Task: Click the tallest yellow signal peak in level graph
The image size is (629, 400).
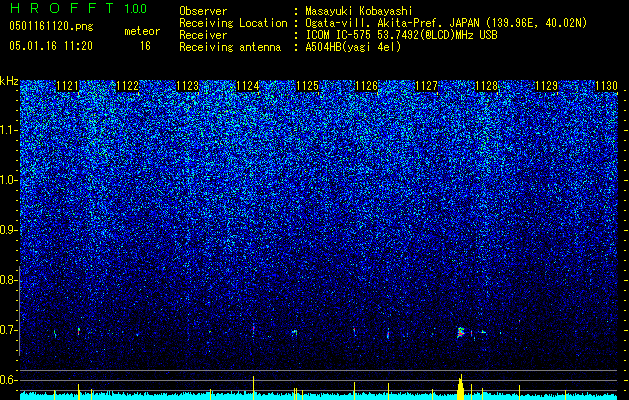Action: (x=461, y=387)
